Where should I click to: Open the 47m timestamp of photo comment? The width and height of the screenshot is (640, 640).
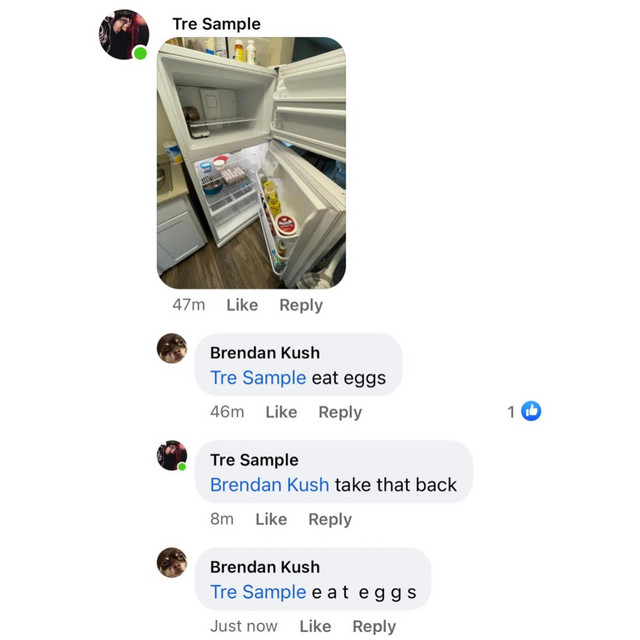189,305
